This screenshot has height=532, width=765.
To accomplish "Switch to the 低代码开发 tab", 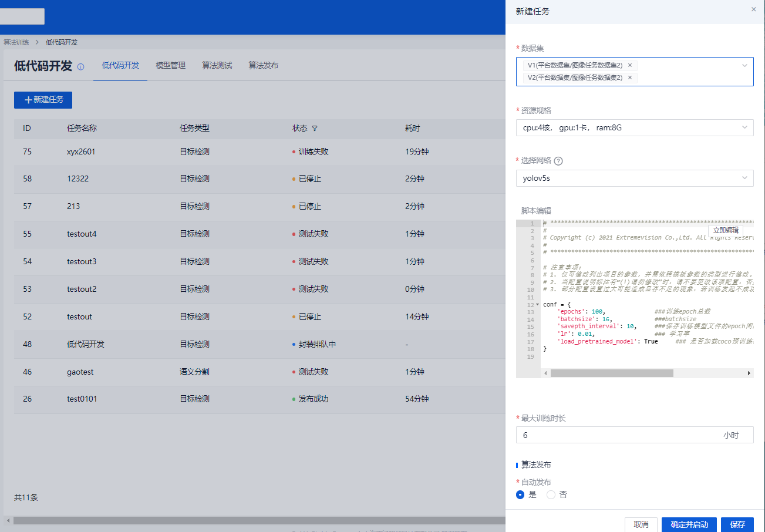I will pos(120,66).
